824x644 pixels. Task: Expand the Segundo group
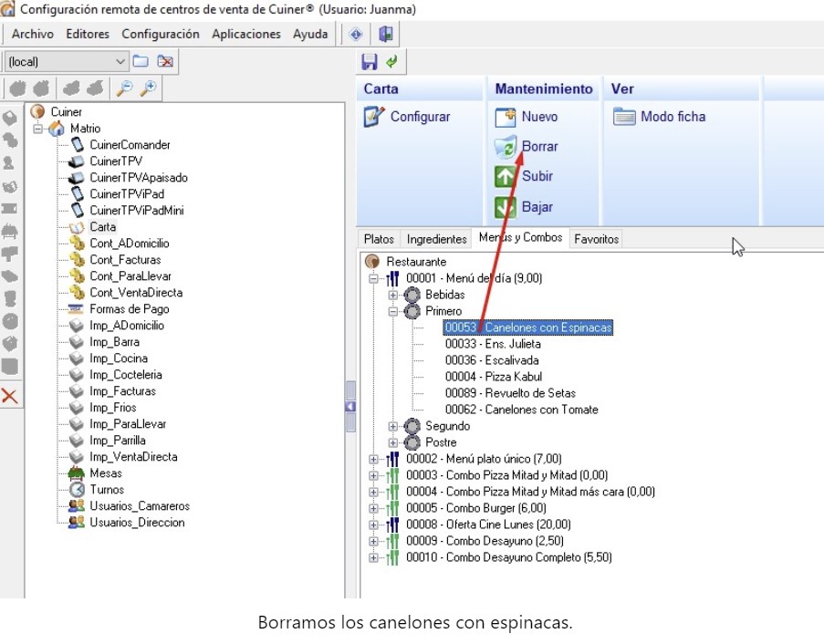coord(392,426)
